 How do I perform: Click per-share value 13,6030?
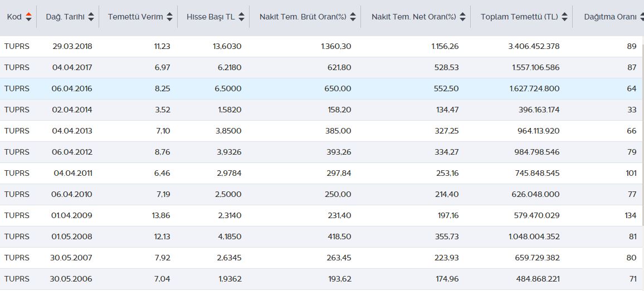click(227, 46)
